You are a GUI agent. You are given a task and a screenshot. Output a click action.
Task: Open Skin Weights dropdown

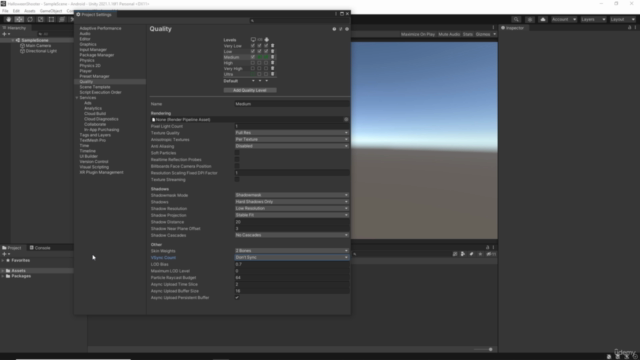tap(292, 251)
